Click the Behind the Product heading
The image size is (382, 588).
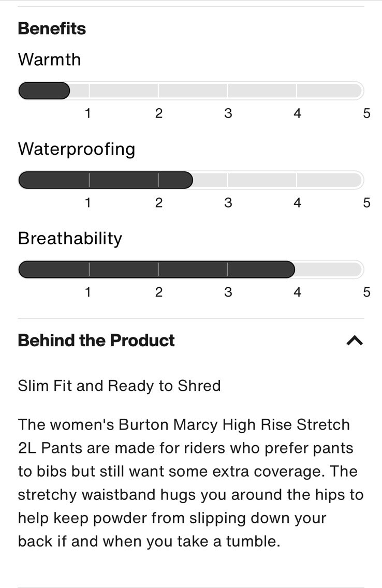(x=96, y=340)
